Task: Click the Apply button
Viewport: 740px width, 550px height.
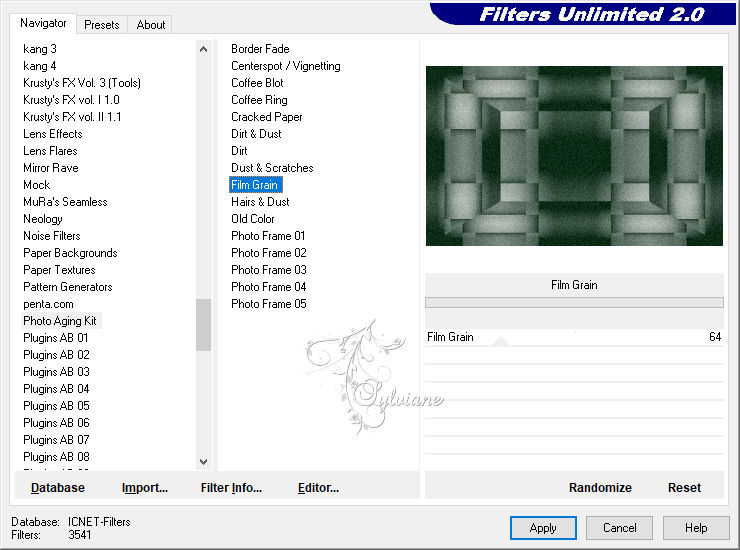Action: [x=543, y=528]
